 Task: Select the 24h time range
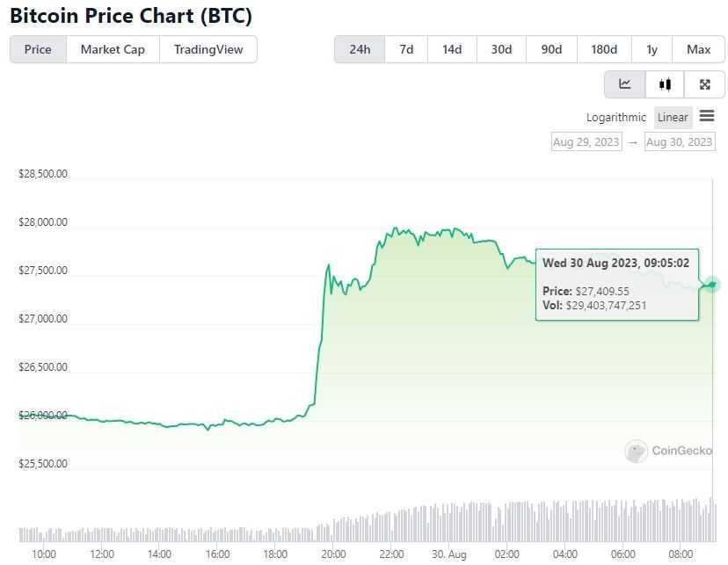[359, 49]
